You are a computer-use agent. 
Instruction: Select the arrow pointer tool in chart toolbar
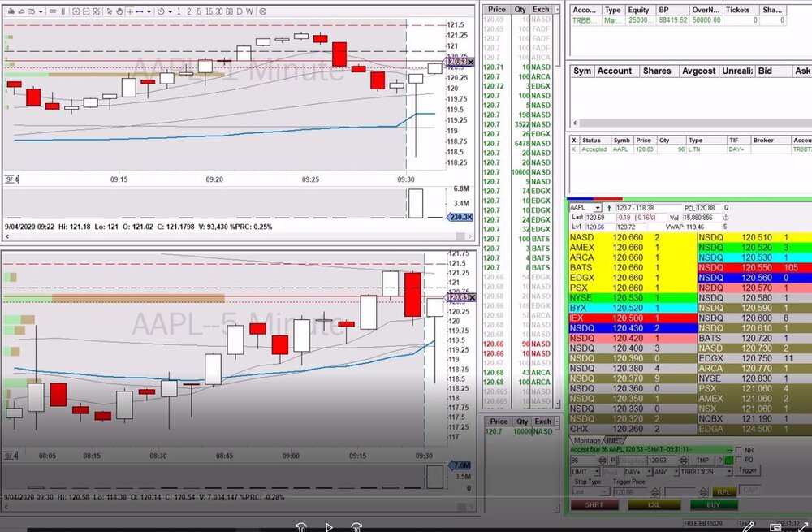coord(110,11)
